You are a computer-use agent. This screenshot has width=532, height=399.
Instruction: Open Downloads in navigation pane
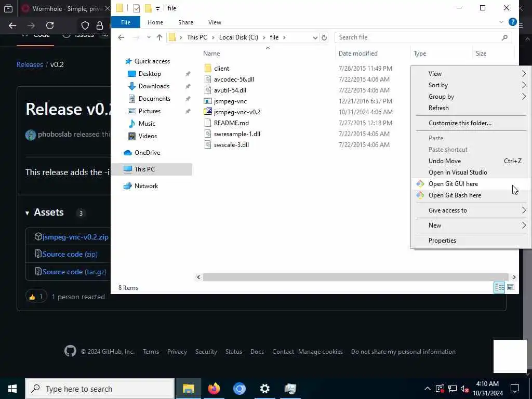154,86
